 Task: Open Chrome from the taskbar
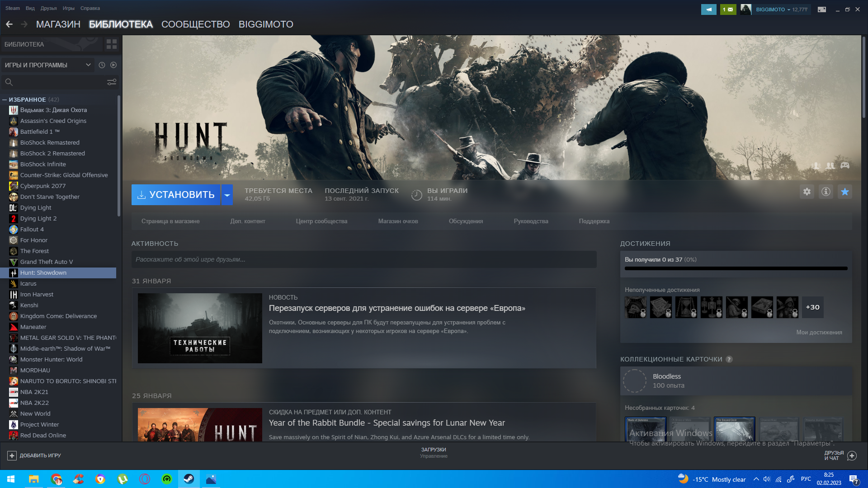pos(56,479)
